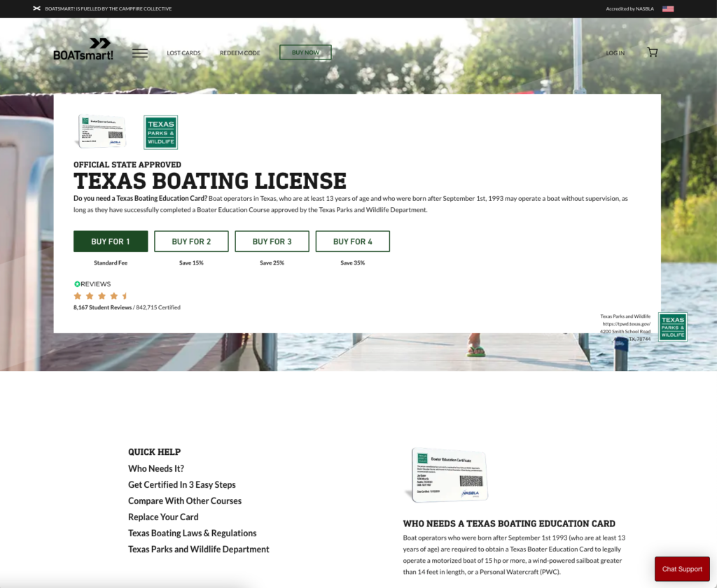
Task: Choose the Buy For 2 option
Action: pos(191,241)
